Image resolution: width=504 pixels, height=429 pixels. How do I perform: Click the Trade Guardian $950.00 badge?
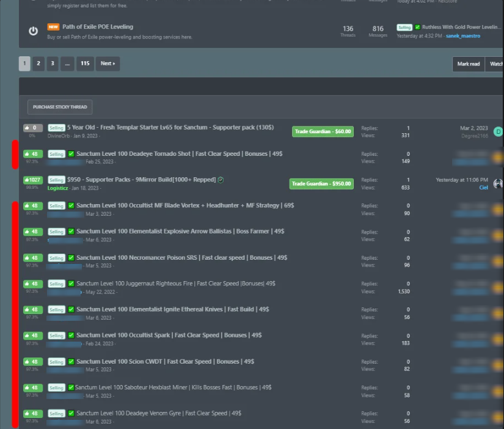point(321,183)
